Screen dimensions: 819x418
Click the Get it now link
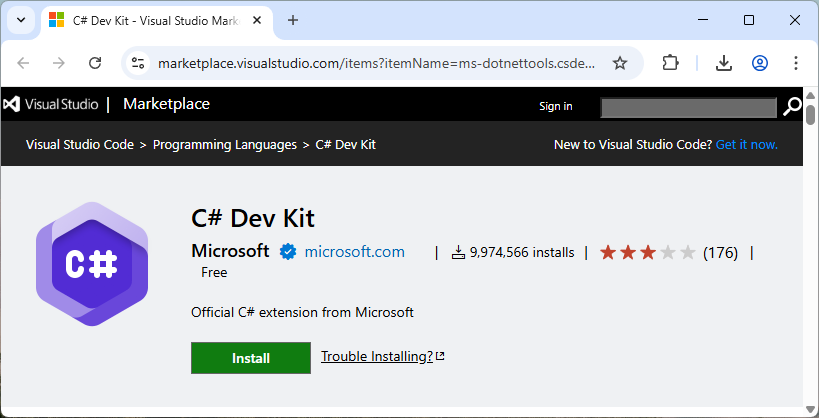click(x=746, y=145)
